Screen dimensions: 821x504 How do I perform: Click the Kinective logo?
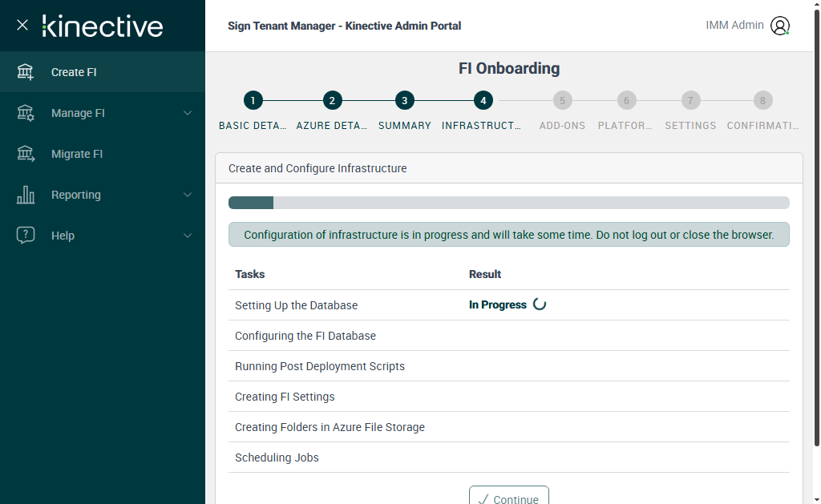pyautogui.click(x=103, y=26)
